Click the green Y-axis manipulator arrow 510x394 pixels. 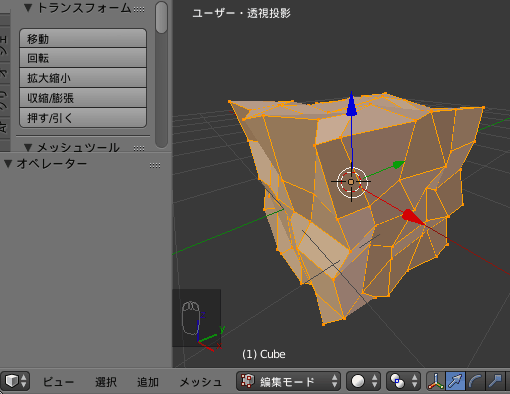click(398, 164)
